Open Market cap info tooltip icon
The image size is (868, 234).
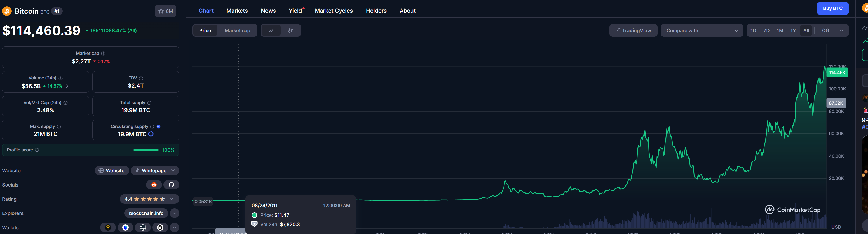pyautogui.click(x=104, y=54)
